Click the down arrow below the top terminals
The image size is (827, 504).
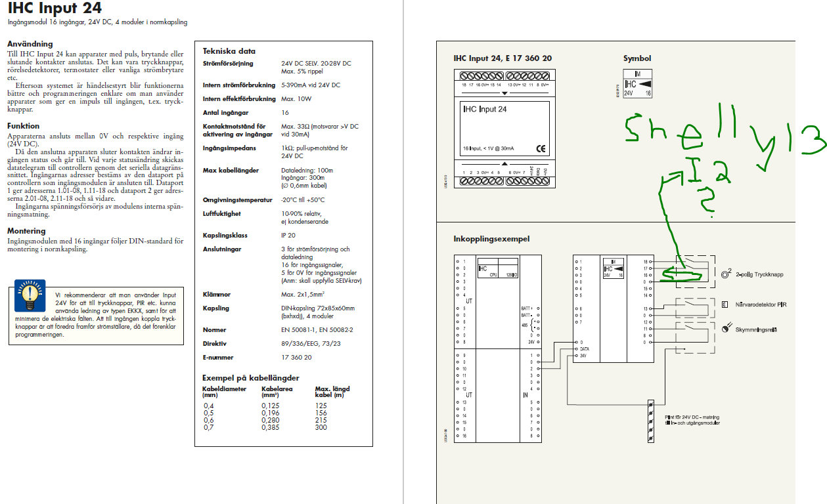point(504,93)
